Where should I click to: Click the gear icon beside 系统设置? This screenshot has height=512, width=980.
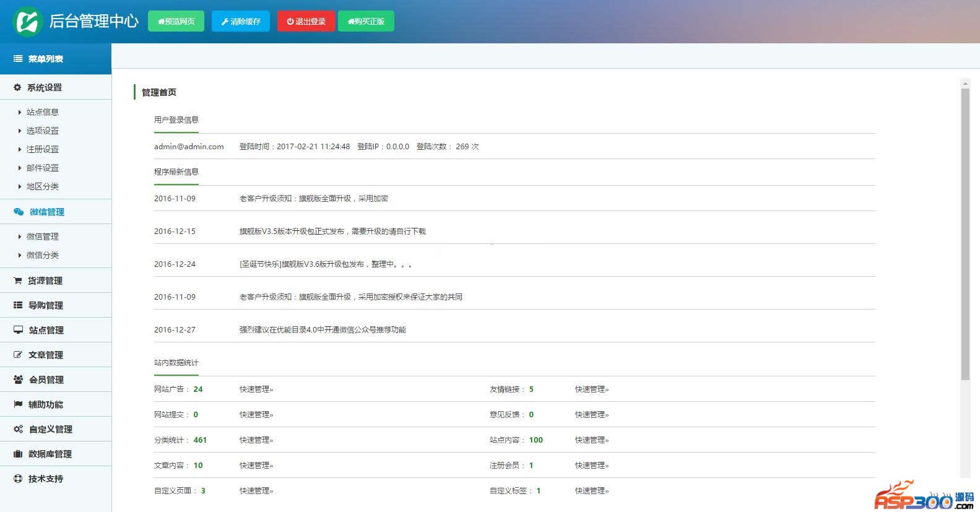click(x=17, y=87)
